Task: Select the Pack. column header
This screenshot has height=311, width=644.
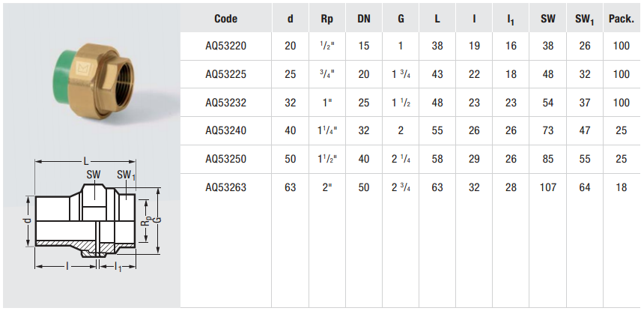Action: 622,19
